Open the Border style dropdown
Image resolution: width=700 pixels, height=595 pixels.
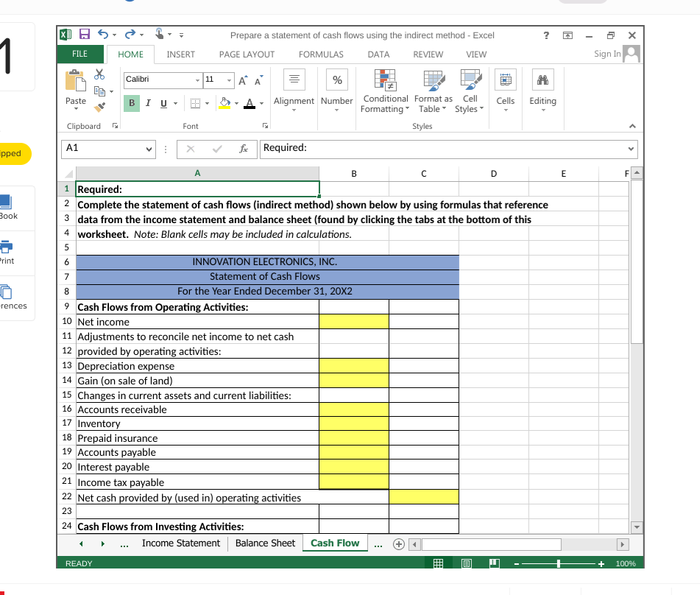pyautogui.click(x=207, y=103)
